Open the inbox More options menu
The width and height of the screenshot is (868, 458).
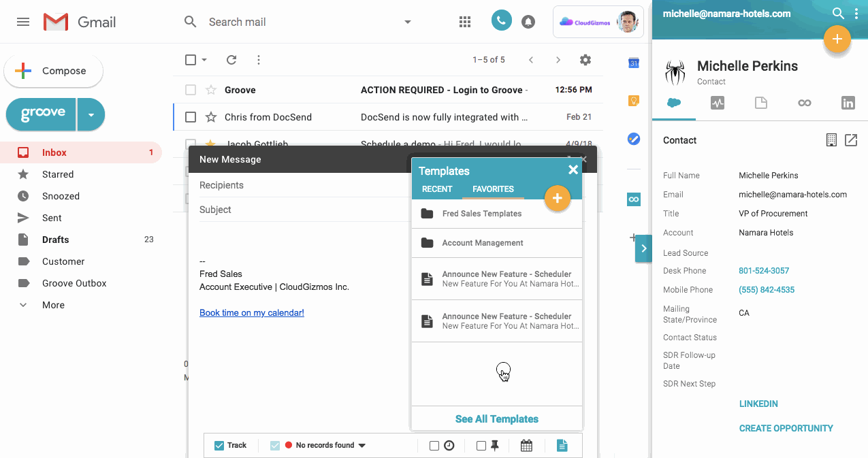[259, 60]
